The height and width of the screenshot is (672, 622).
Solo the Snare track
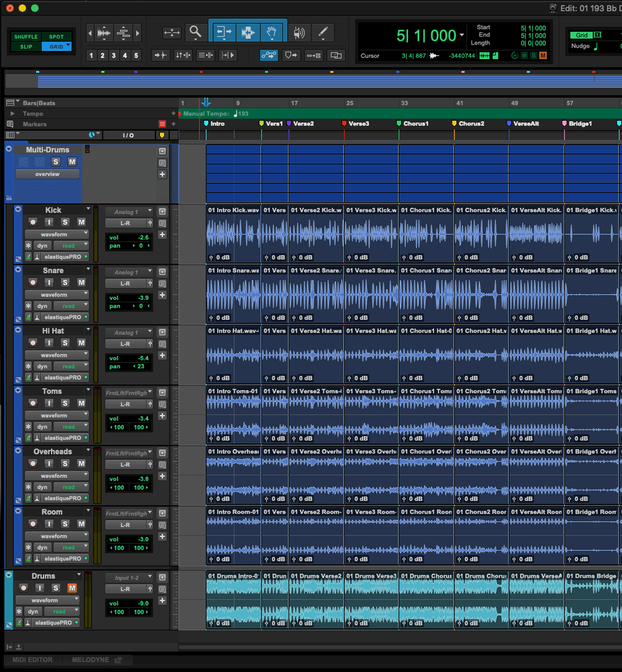coord(65,282)
